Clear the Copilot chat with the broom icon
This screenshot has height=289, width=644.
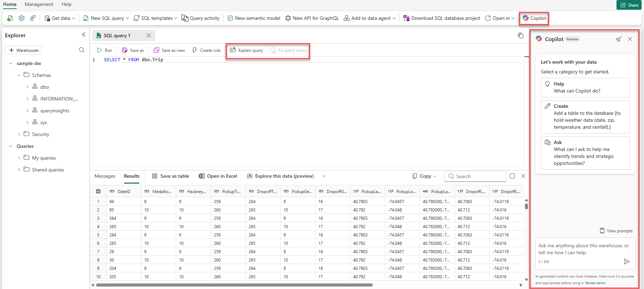pyautogui.click(x=619, y=39)
